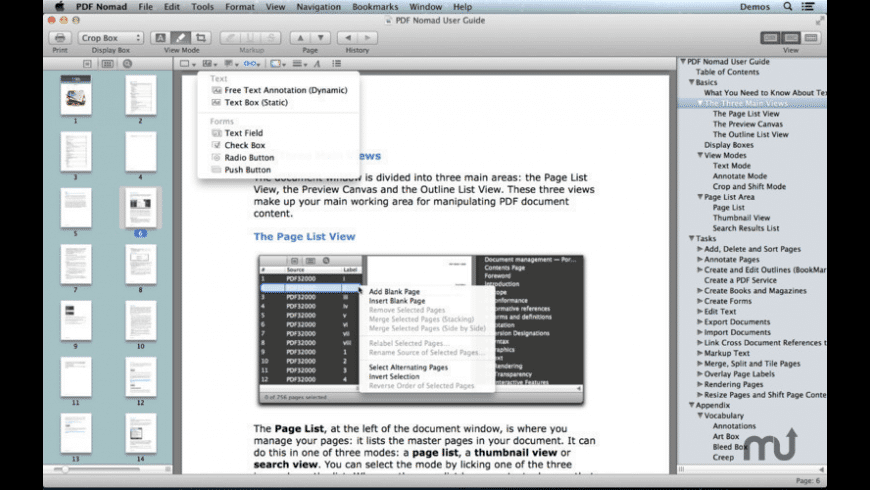The height and width of the screenshot is (490, 870).
Task: Select Thumbnail View outline entry
Action: coord(741,218)
